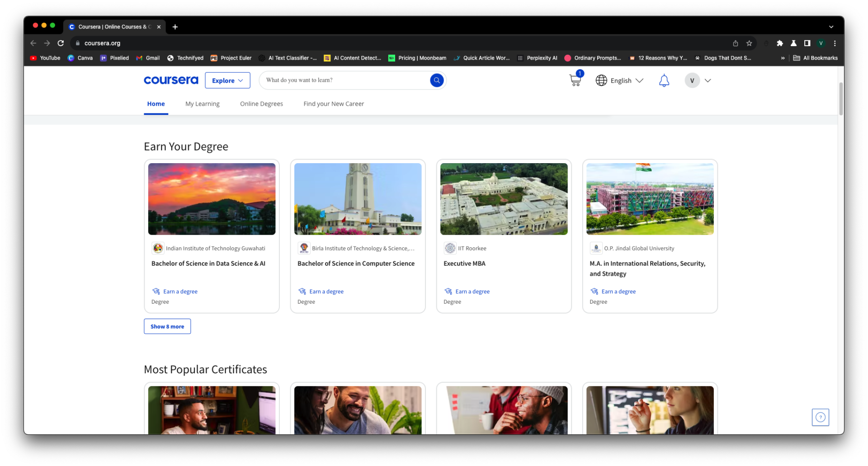Click the globe language icon

[601, 80]
